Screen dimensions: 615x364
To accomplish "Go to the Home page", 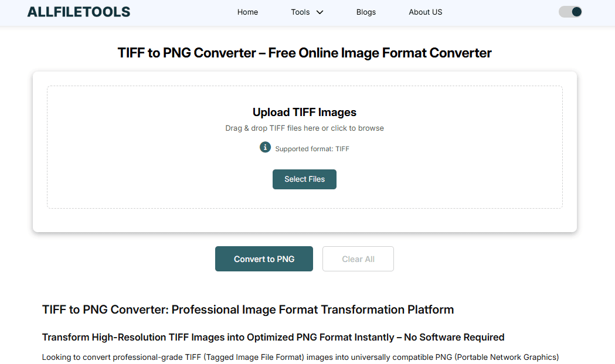I will 247,12.
